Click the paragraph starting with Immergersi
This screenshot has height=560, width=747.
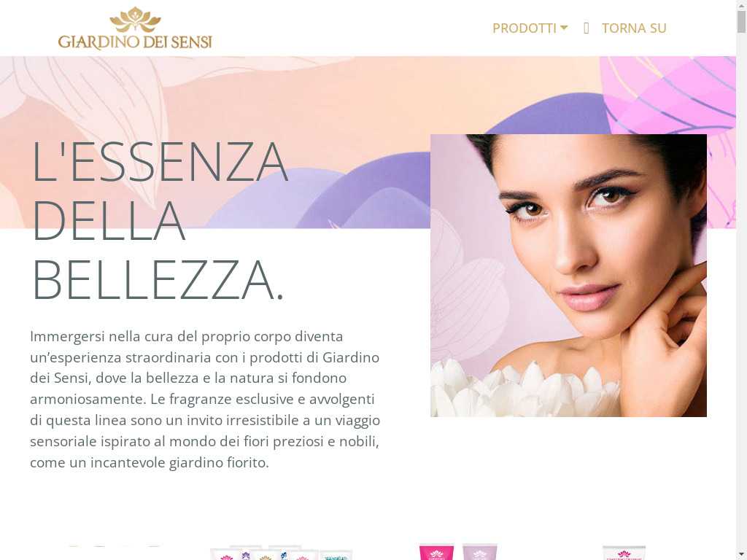coord(205,399)
